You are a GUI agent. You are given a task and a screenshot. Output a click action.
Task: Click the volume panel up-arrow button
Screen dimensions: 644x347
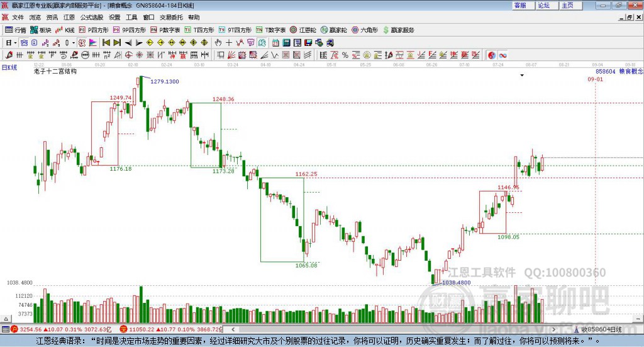(x=6, y=319)
